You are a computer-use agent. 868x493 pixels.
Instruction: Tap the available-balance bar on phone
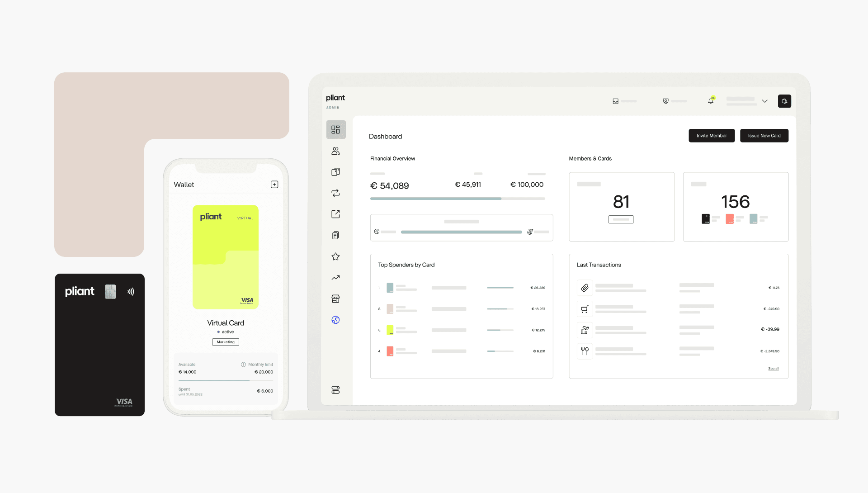coord(226,380)
